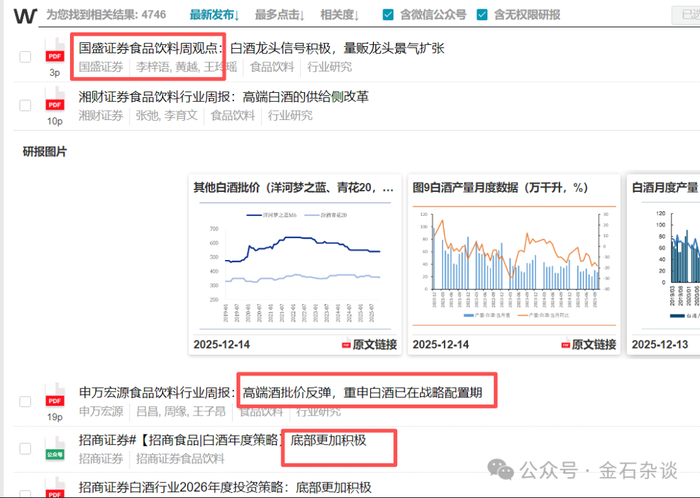Tick checkbox for 申万宏源食品饮料行业周报 row

(x=25, y=401)
